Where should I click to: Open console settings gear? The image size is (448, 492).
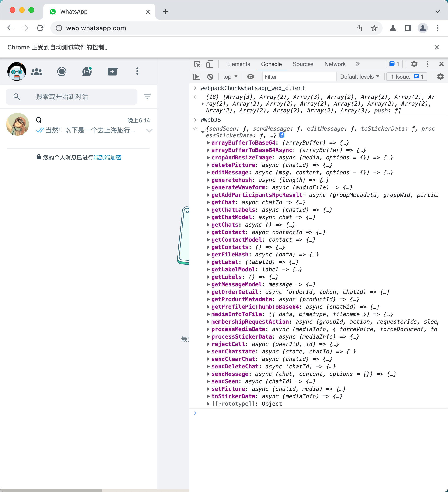[x=440, y=77]
